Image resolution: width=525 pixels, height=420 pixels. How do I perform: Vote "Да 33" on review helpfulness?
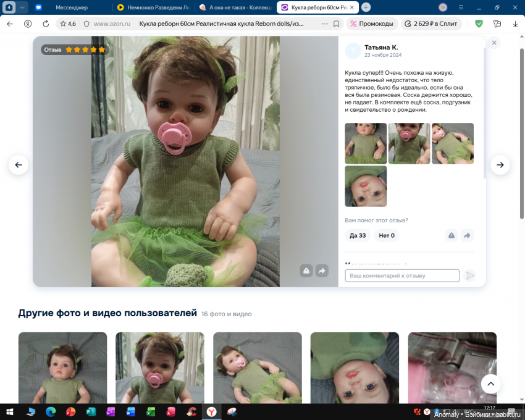pyautogui.click(x=358, y=235)
